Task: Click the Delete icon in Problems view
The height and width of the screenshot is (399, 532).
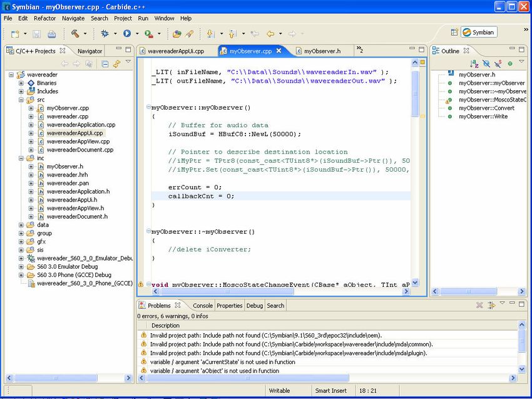Action: point(479,305)
